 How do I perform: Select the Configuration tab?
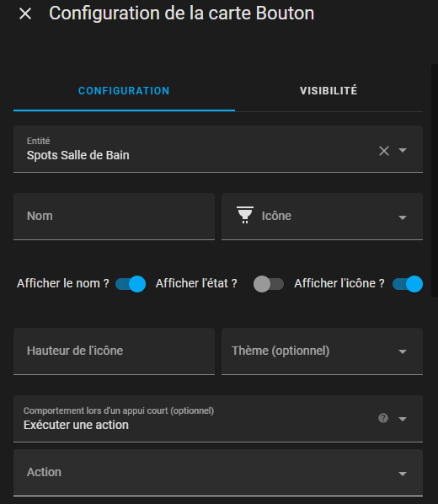coord(124,91)
